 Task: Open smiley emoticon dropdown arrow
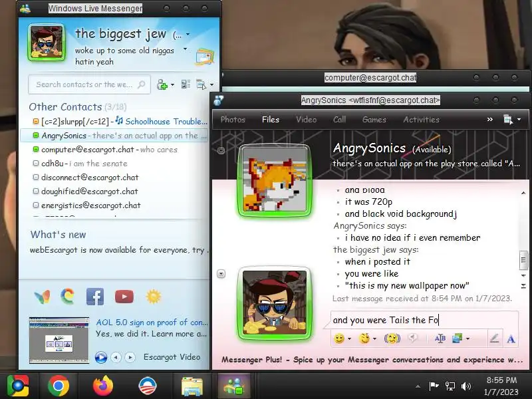[x=349, y=338]
